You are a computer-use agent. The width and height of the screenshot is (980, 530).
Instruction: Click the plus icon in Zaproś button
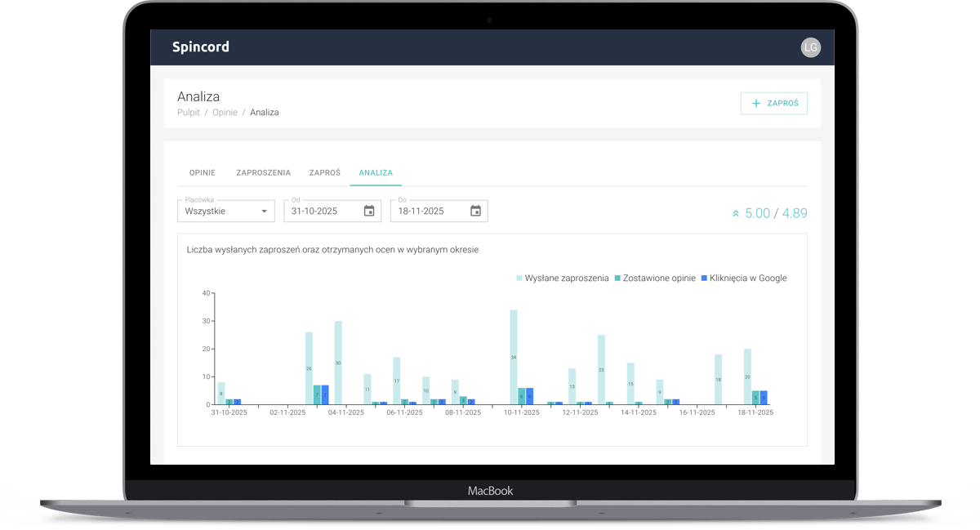[756, 104]
